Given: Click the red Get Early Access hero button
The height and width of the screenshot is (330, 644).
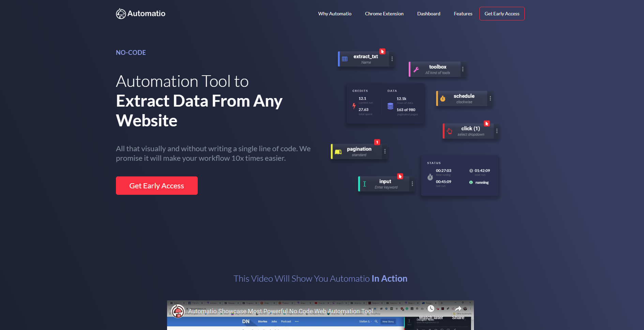Looking at the screenshot, I should pyautogui.click(x=157, y=186).
